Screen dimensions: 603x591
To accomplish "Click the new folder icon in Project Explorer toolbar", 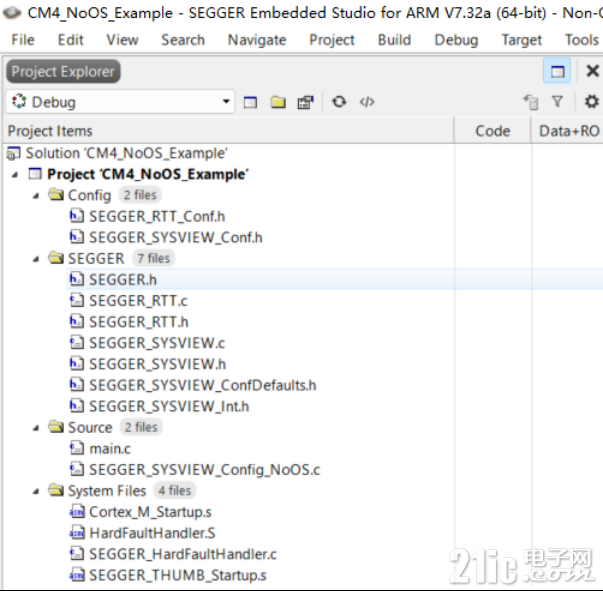I will [278, 102].
